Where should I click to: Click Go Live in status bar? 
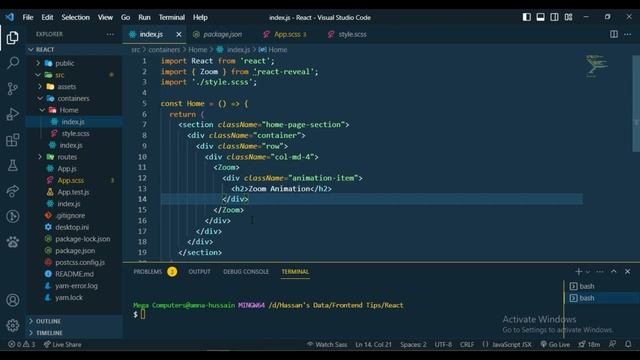[555, 344]
